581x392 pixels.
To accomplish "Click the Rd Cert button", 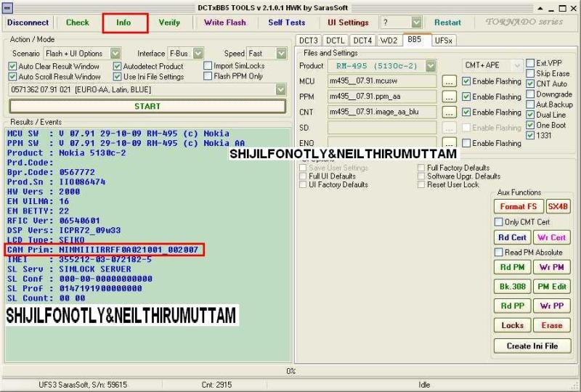I will [513, 237].
